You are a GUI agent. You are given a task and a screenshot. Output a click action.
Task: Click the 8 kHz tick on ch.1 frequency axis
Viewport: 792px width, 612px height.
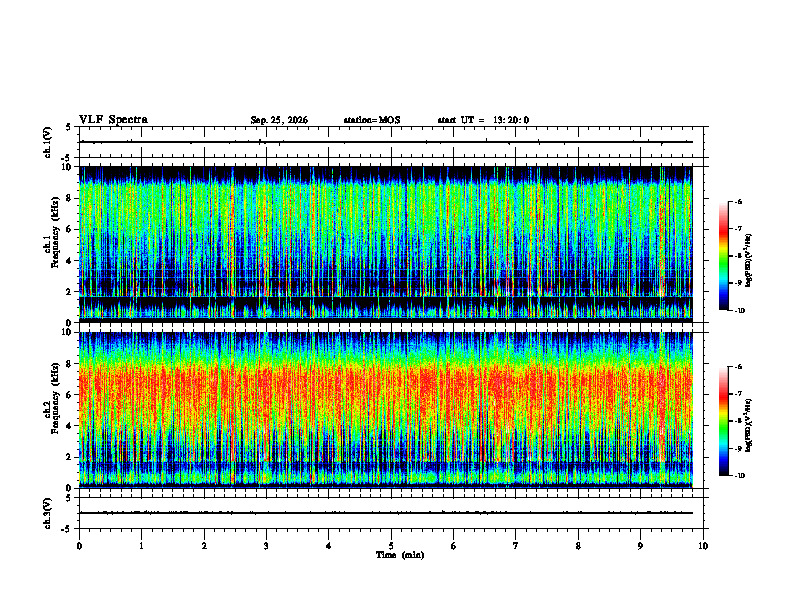70,198
